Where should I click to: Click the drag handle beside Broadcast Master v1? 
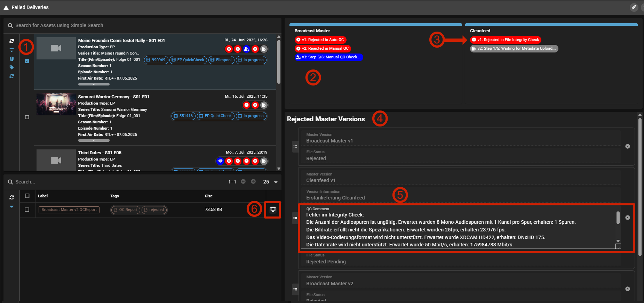pyautogui.click(x=295, y=146)
